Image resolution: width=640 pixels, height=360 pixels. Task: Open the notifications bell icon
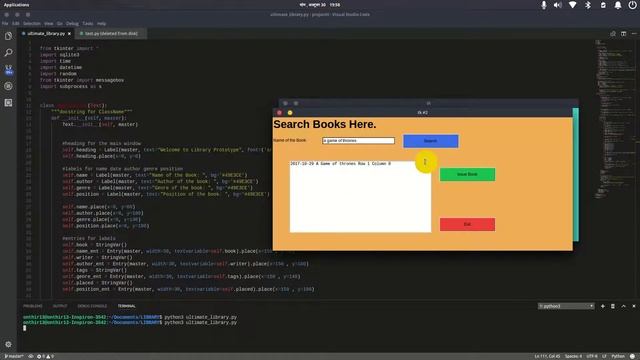coord(618,5)
